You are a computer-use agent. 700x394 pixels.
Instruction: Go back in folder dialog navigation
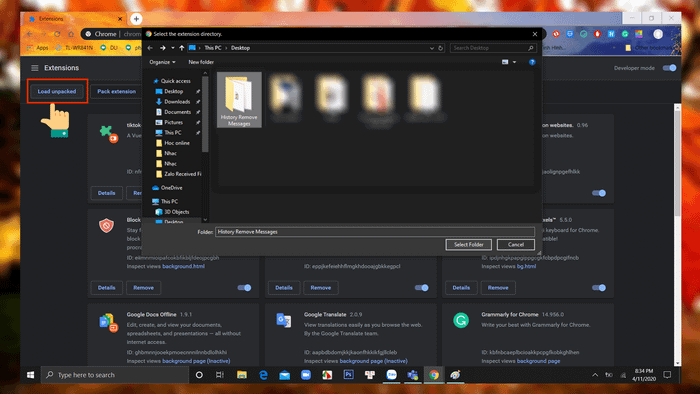tap(150, 48)
